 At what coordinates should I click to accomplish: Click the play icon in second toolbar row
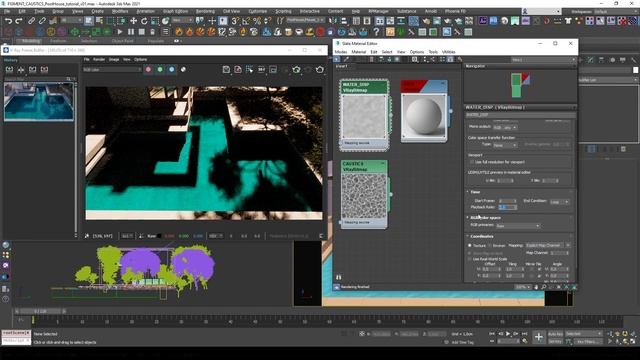(x=120, y=31)
